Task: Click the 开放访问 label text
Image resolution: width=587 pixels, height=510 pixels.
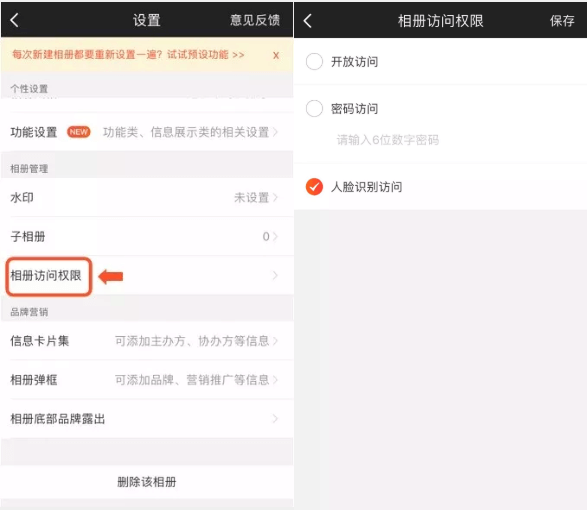Action: pyautogui.click(x=355, y=61)
